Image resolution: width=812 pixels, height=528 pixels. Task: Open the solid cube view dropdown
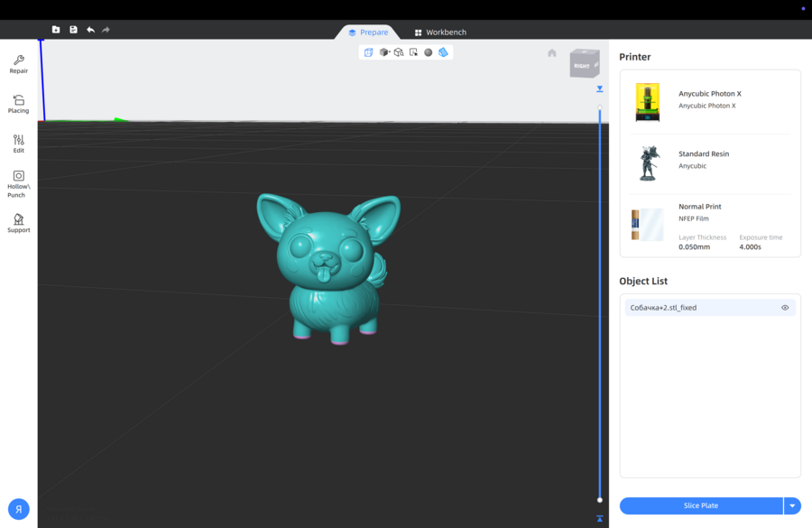(x=384, y=52)
